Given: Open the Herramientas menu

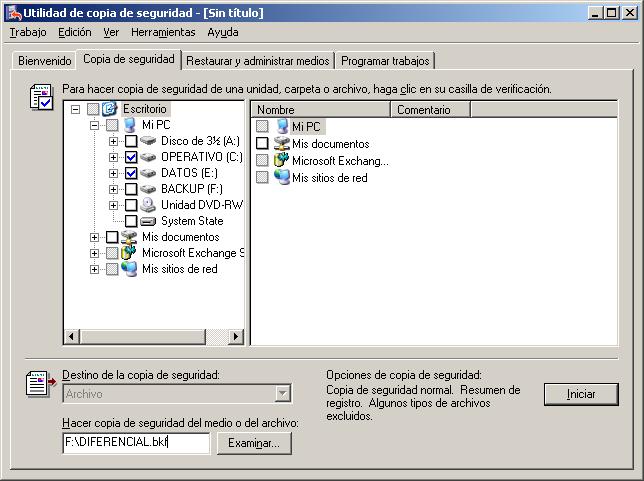Looking at the screenshot, I should [162, 32].
